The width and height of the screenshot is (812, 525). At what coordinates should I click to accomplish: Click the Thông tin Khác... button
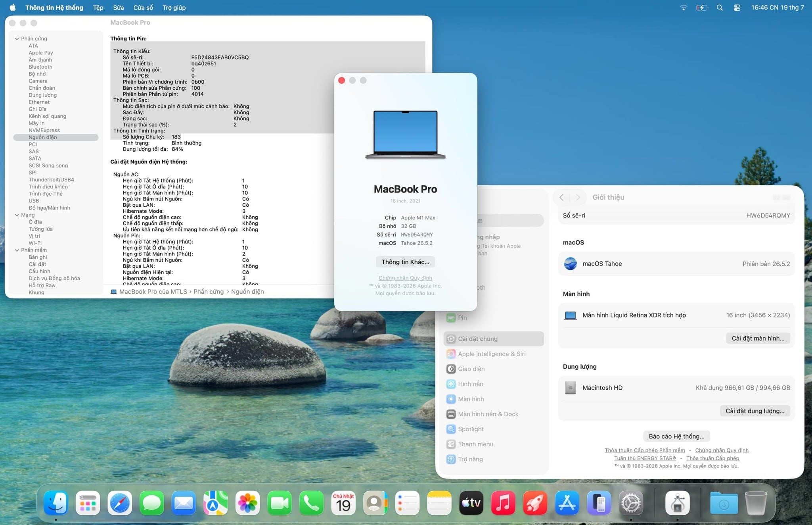405,262
